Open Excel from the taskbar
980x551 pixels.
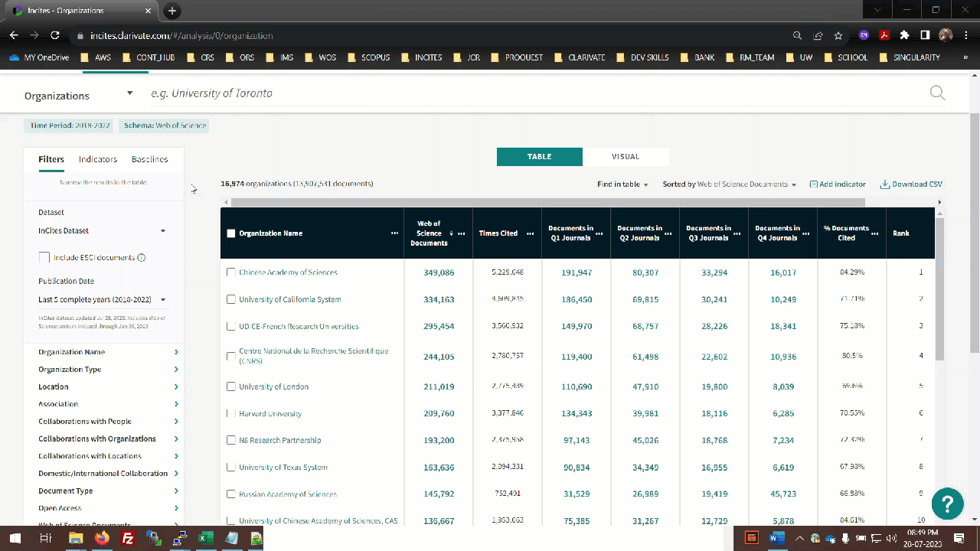pyautogui.click(x=205, y=538)
